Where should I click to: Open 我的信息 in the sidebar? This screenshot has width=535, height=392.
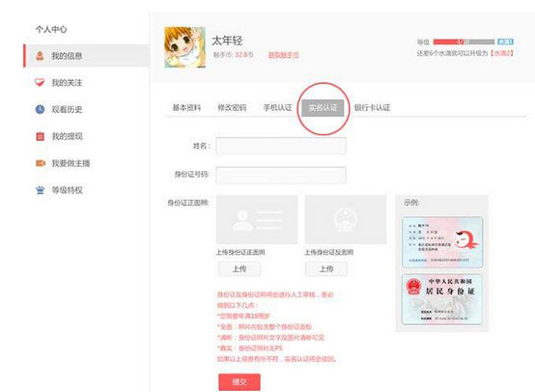[87, 56]
